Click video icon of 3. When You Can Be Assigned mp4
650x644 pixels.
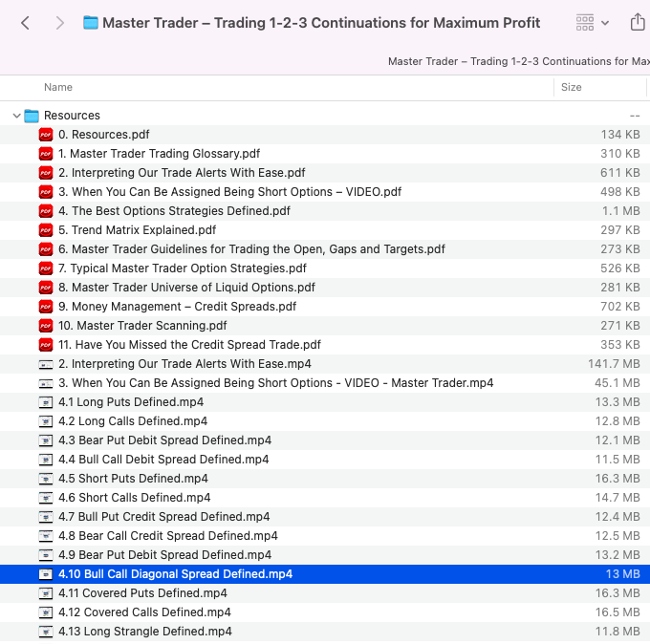click(x=46, y=383)
